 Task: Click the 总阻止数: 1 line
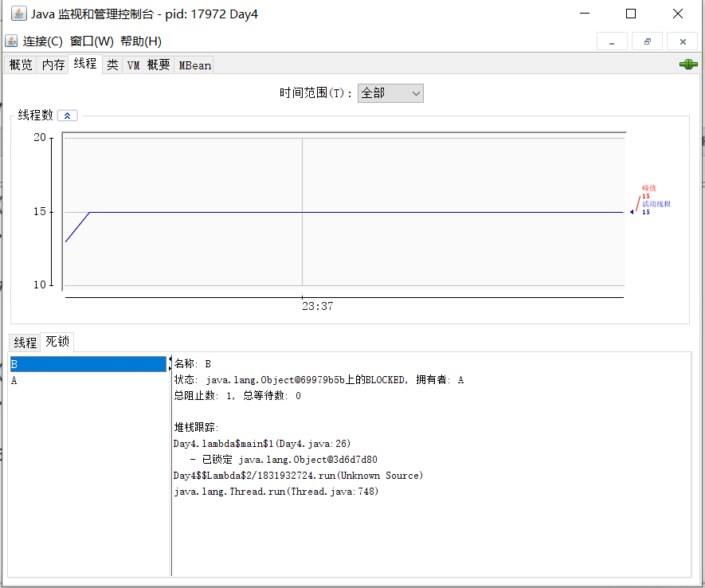click(x=237, y=396)
